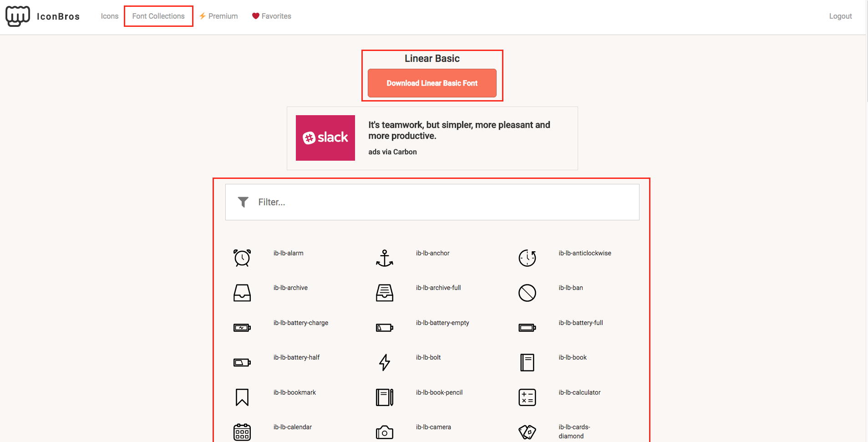The image size is (868, 442).
Task: Click the ib-lb-anticlockwise label
Action: [x=585, y=253]
